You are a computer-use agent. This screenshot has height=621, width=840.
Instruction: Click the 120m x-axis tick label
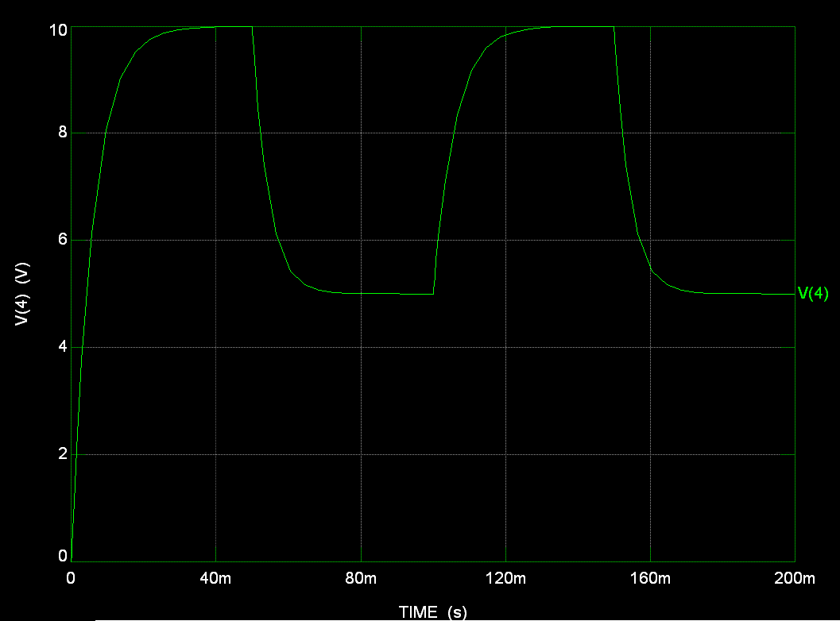(x=505, y=578)
